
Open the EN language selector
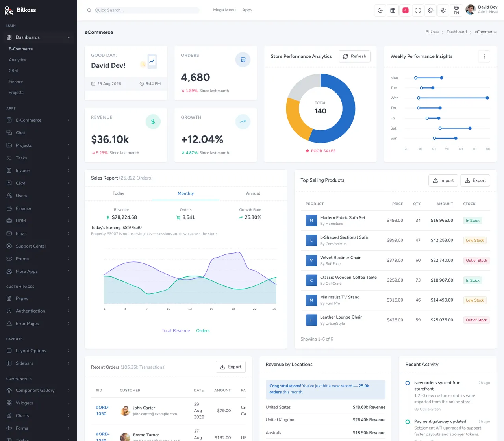click(x=456, y=10)
